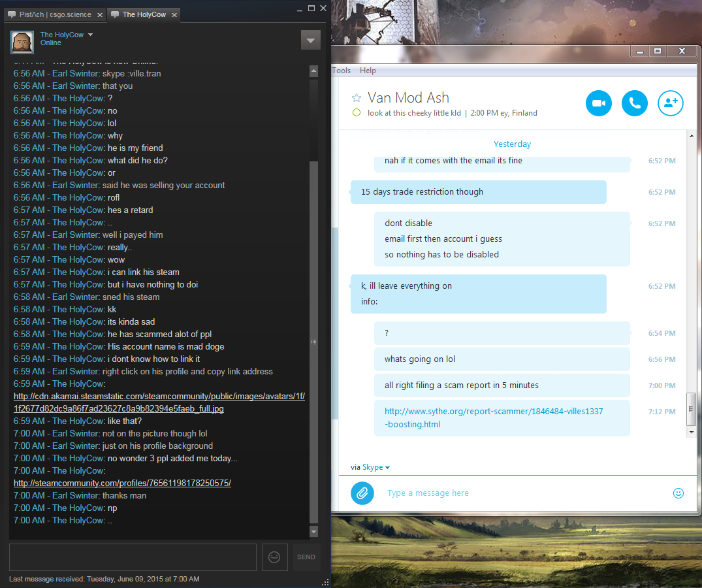Start a voice call in Skype
Screen dimensions: 702x588
(634, 103)
